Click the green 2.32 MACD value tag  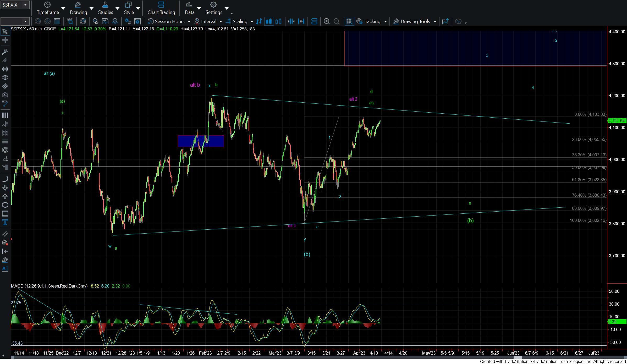(x=617, y=322)
